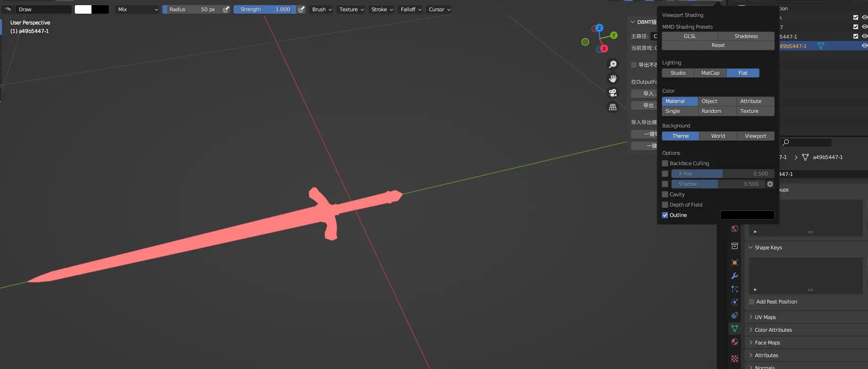
Task: Click the GLSL shading preset button
Action: point(690,36)
